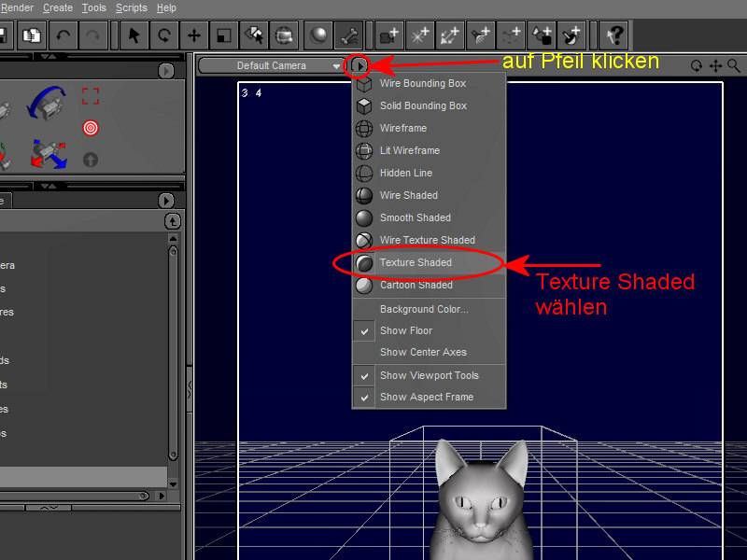Choose Texture Shaded draw style
This screenshot has height=560, width=747.
429,262
